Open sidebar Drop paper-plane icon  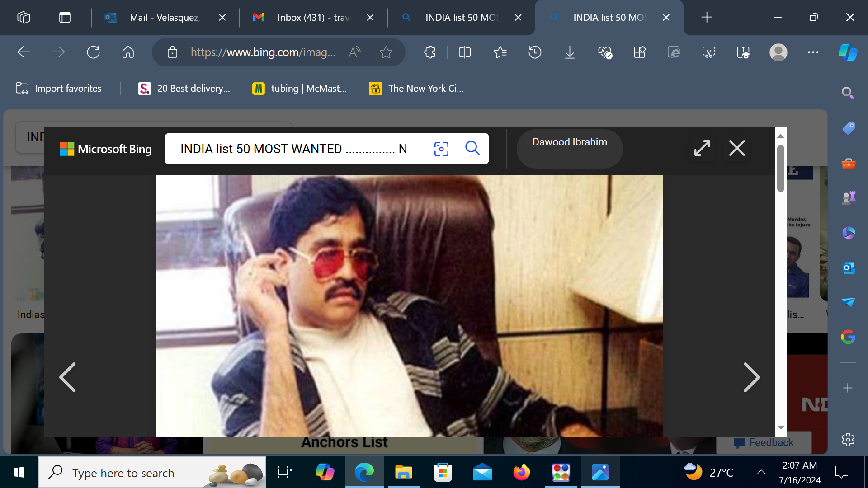tap(848, 302)
